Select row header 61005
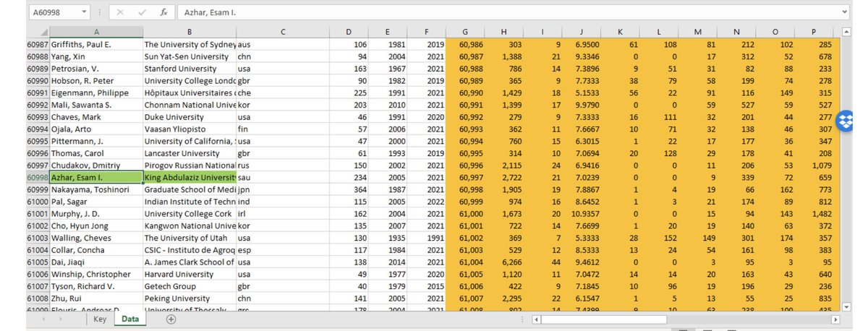 point(38,262)
